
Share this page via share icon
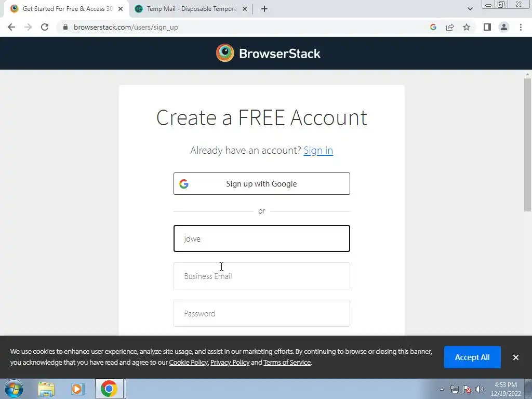click(x=450, y=27)
